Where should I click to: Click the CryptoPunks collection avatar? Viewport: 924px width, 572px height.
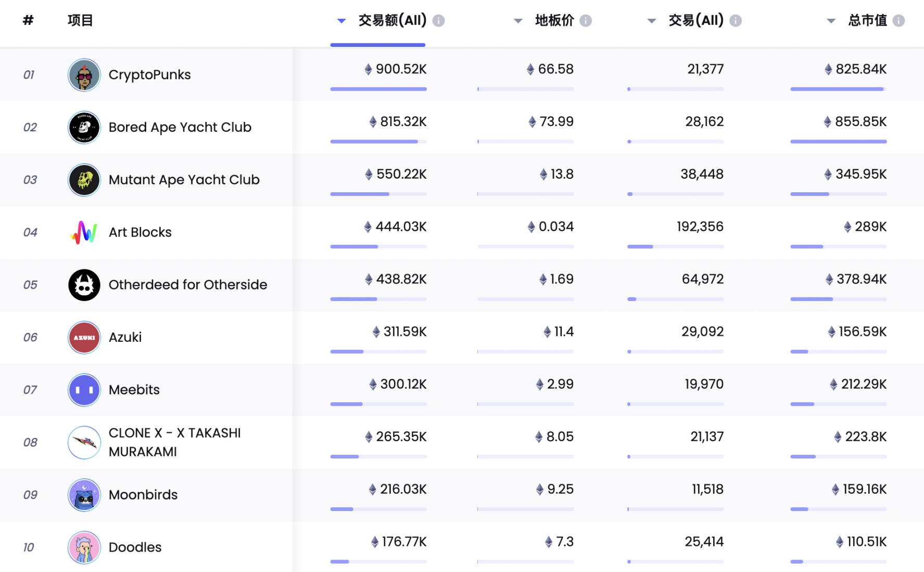click(x=84, y=74)
